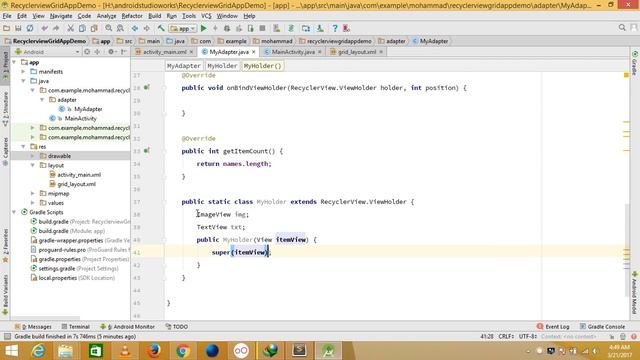Viewport: 640px width, 360px height.
Task: Open the Help question mark icon
Action: coord(335,28)
